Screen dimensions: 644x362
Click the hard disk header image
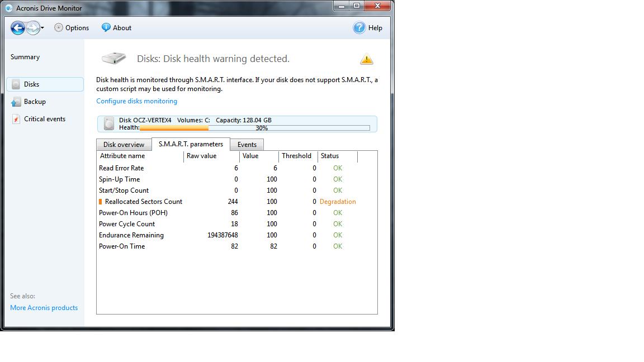point(114,58)
